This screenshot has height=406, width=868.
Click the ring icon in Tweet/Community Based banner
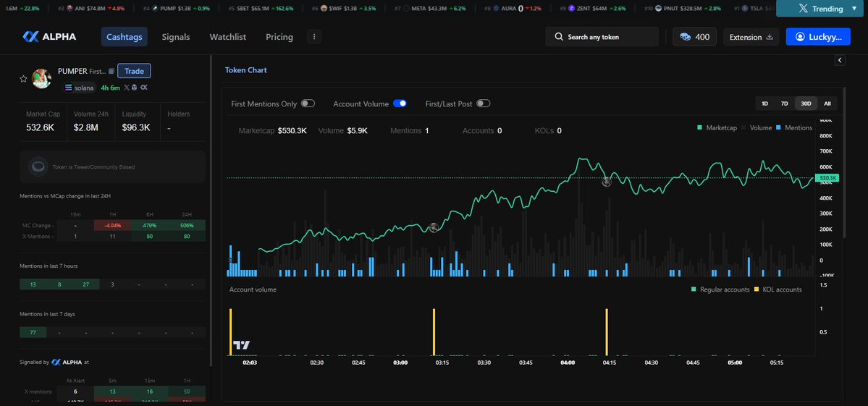click(x=38, y=166)
